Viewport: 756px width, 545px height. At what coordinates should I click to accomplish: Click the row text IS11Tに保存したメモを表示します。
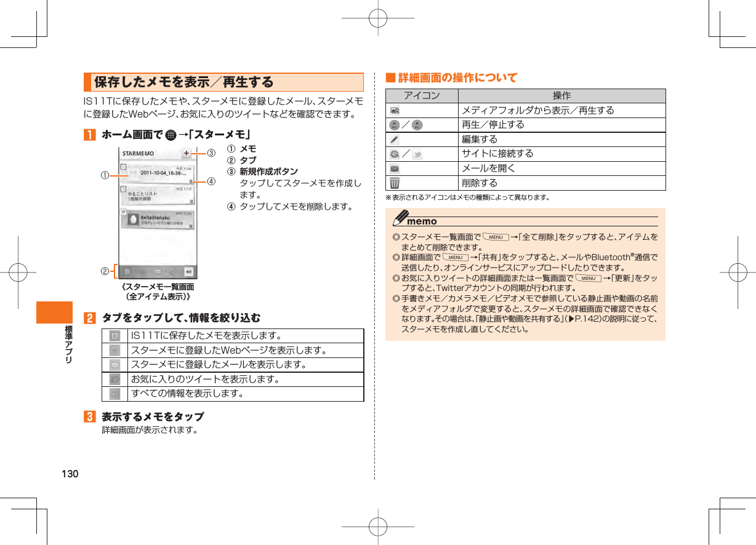[206, 336]
